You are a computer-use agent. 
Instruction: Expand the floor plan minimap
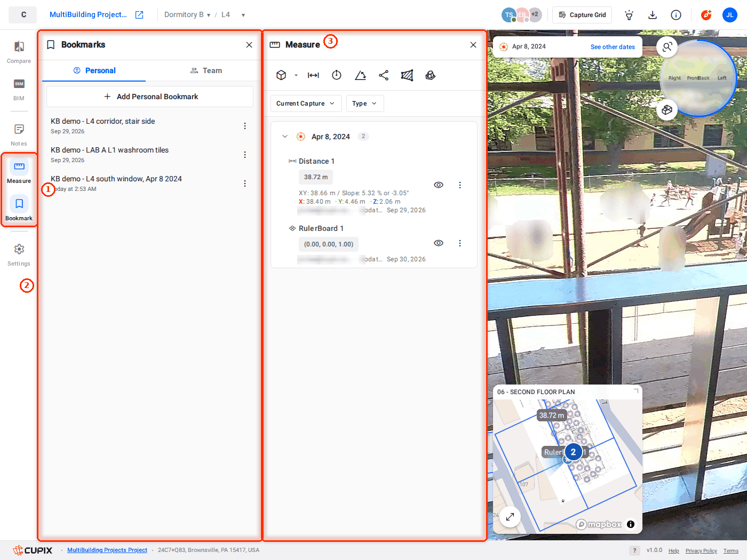click(x=510, y=517)
